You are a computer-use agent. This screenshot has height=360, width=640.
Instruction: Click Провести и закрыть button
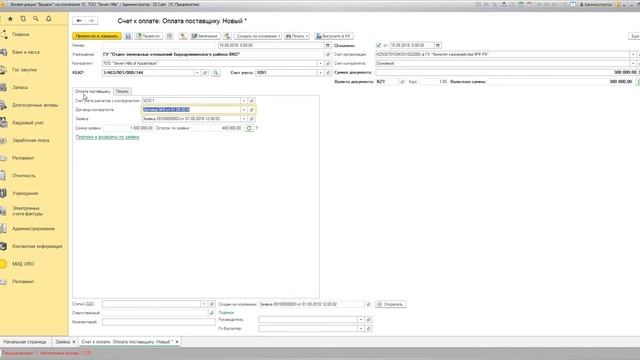[97, 36]
